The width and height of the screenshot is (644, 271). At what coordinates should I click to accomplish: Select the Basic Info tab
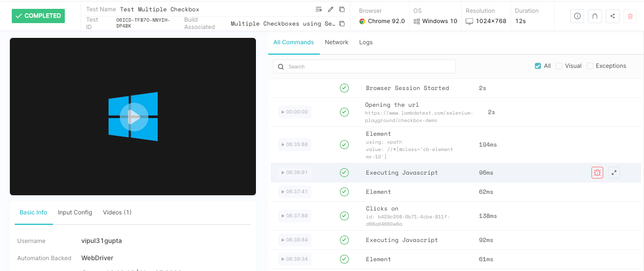click(x=33, y=212)
